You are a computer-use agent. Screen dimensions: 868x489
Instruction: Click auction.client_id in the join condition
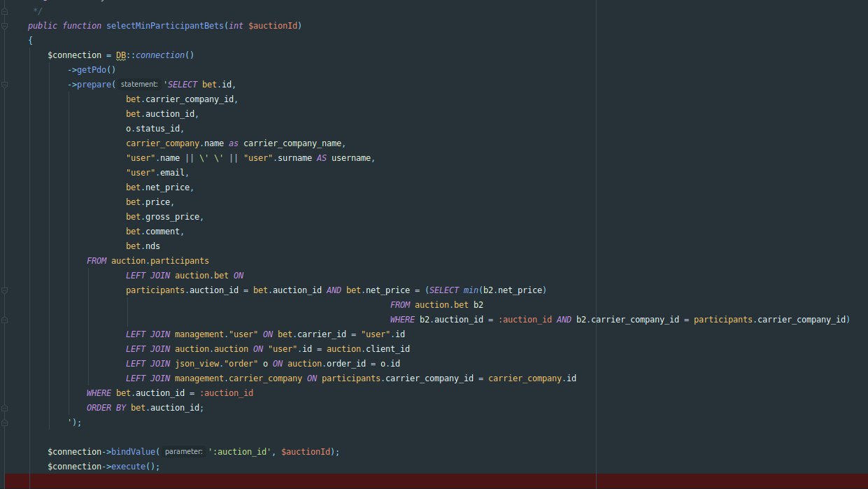click(369, 348)
